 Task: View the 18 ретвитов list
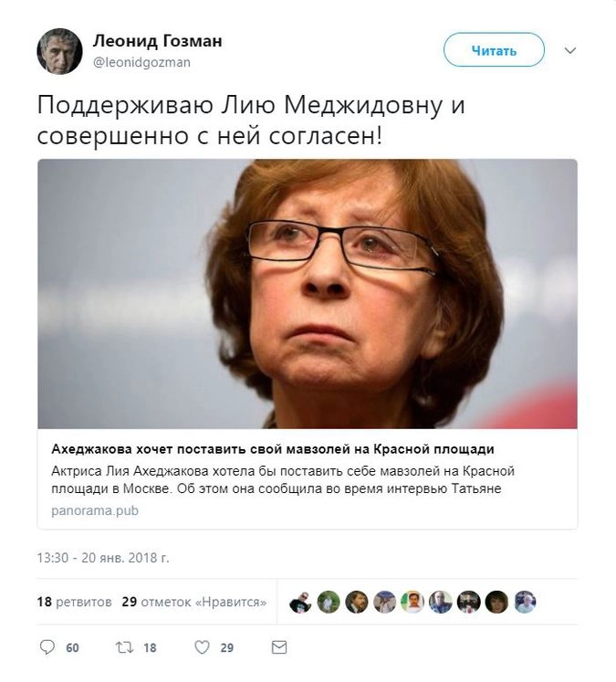pos(74,602)
